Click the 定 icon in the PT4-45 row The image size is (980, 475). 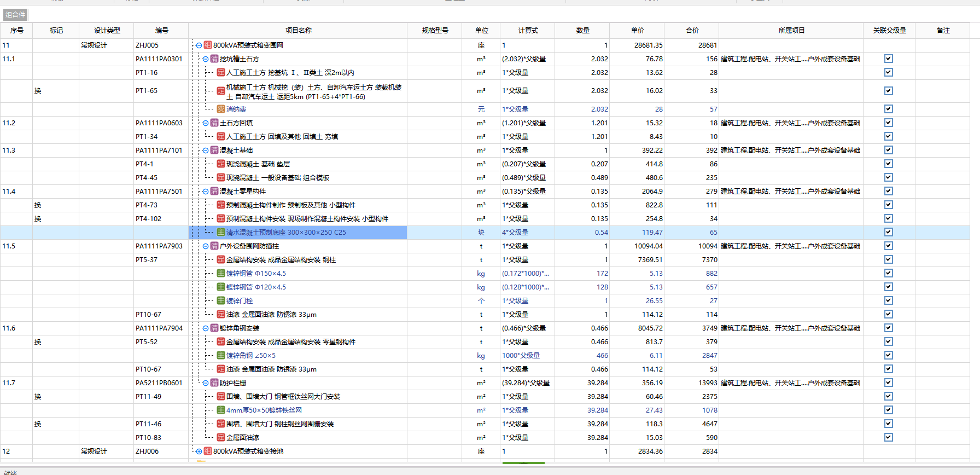tap(221, 178)
